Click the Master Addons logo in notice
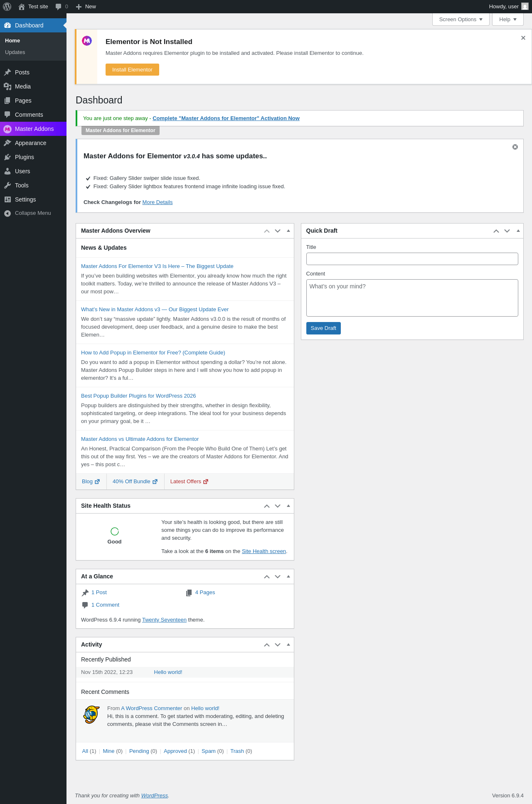 [x=87, y=41]
